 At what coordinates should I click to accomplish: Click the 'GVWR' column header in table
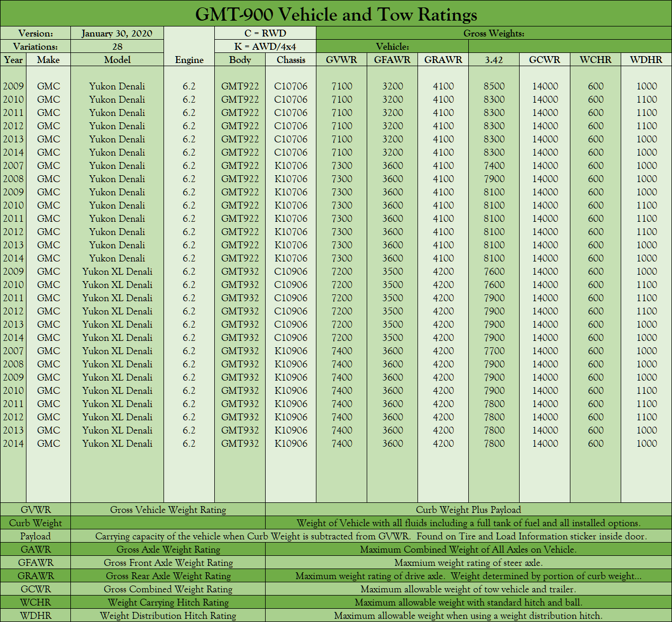(x=341, y=60)
